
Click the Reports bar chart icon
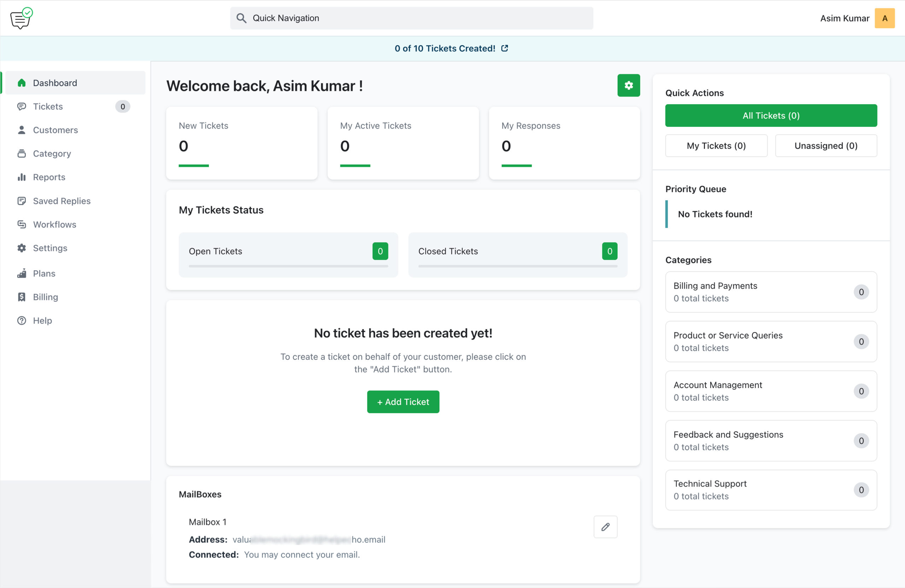pyautogui.click(x=22, y=177)
